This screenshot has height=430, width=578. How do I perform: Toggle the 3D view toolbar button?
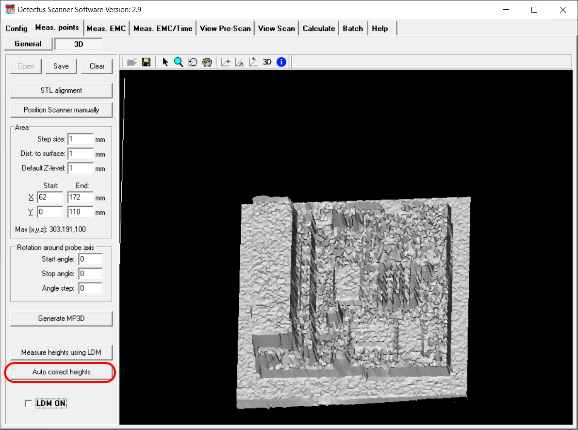coord(267,62)
